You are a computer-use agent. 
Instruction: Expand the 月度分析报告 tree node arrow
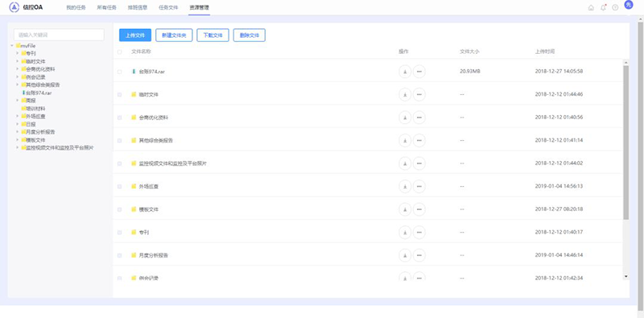click(17, 132)
